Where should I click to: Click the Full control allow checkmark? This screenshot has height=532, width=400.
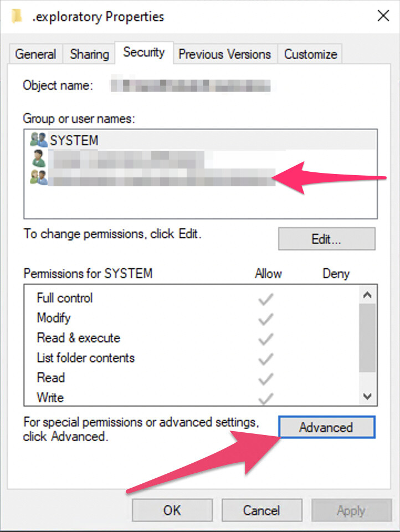pos(265,299)
